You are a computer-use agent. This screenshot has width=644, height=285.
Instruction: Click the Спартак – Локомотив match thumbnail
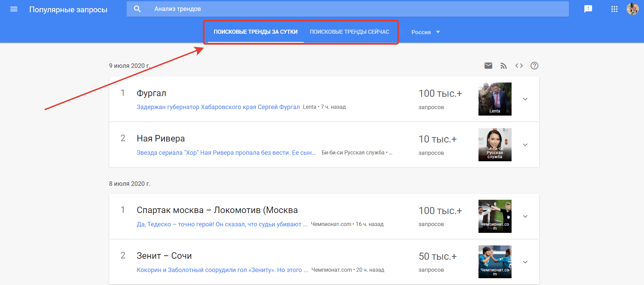coord(495,216)
